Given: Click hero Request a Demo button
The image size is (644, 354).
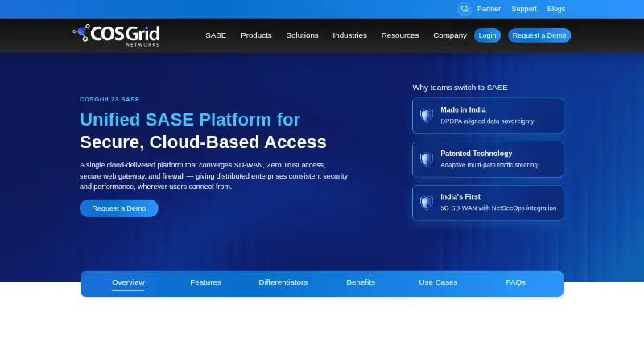Looking at the screenshot, I should 118,208.
